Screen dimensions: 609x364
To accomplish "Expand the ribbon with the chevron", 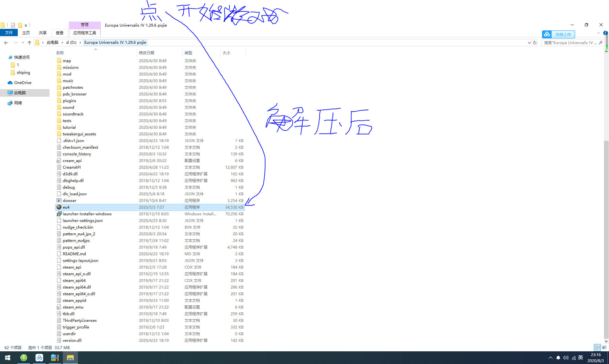I will [x=598, y=33].
